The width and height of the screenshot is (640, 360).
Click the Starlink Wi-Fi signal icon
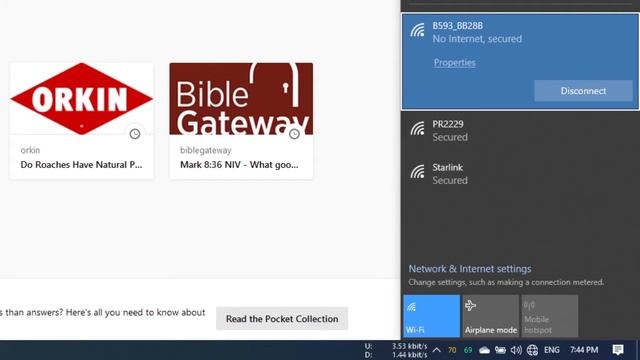click(x=418, y=172)
